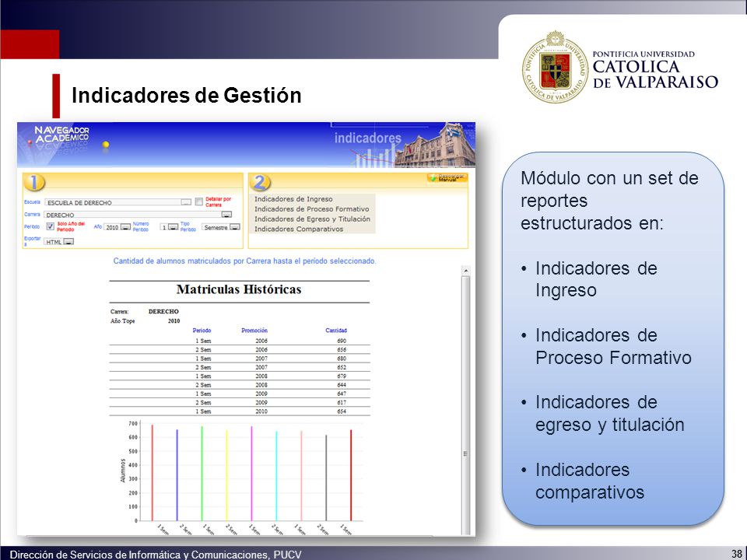Image resolution: width=747 pixels, height=560 pixels.
Task: Click the green third bar in chart
Action: (x=202, y=474)
